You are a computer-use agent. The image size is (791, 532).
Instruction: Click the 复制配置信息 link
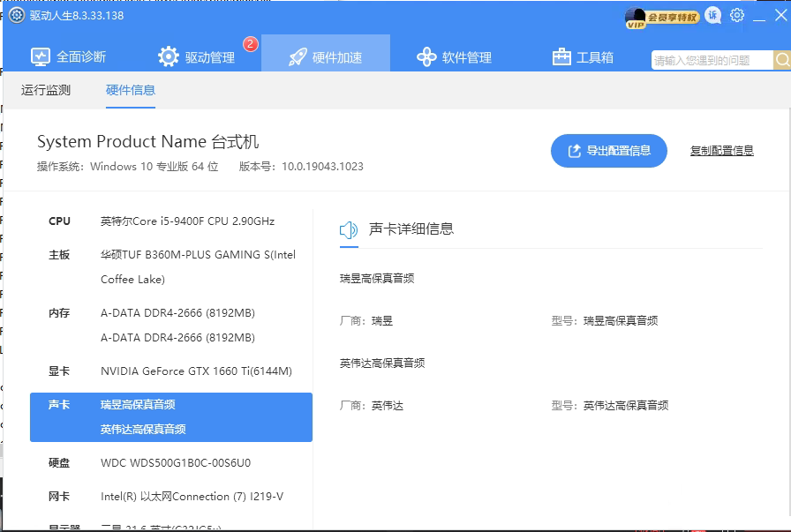coord(722,151)
